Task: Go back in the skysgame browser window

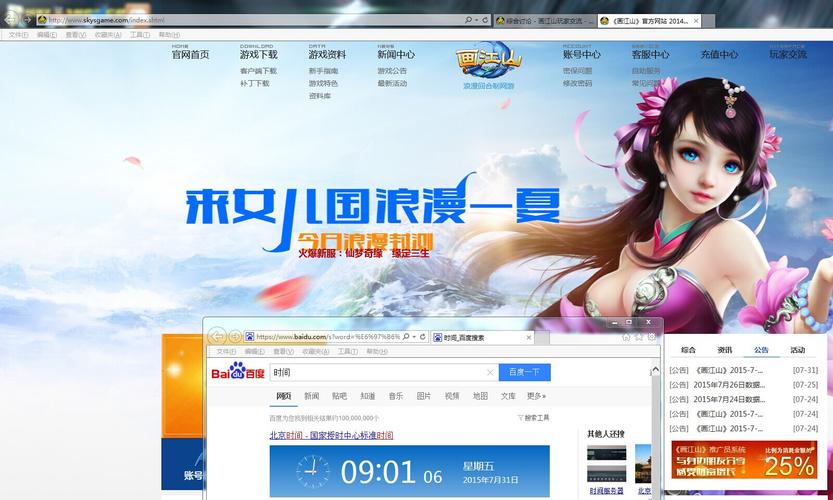Action: click(10, 20)
